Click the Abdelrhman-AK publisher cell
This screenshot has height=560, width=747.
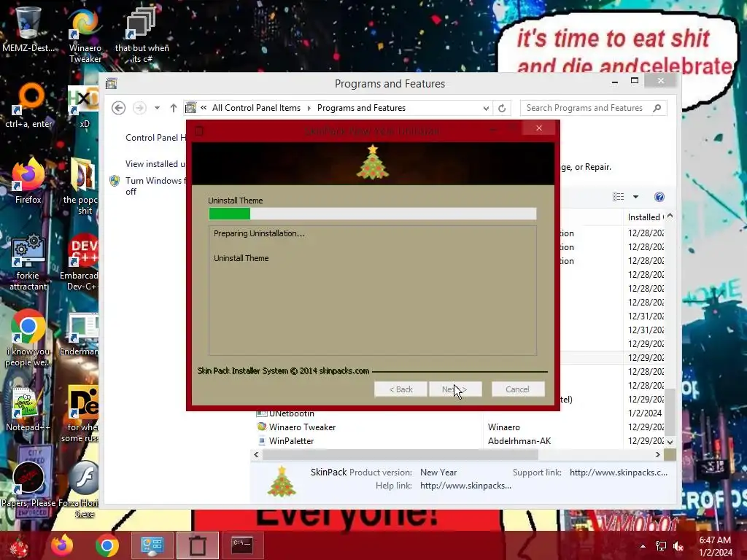519,441
